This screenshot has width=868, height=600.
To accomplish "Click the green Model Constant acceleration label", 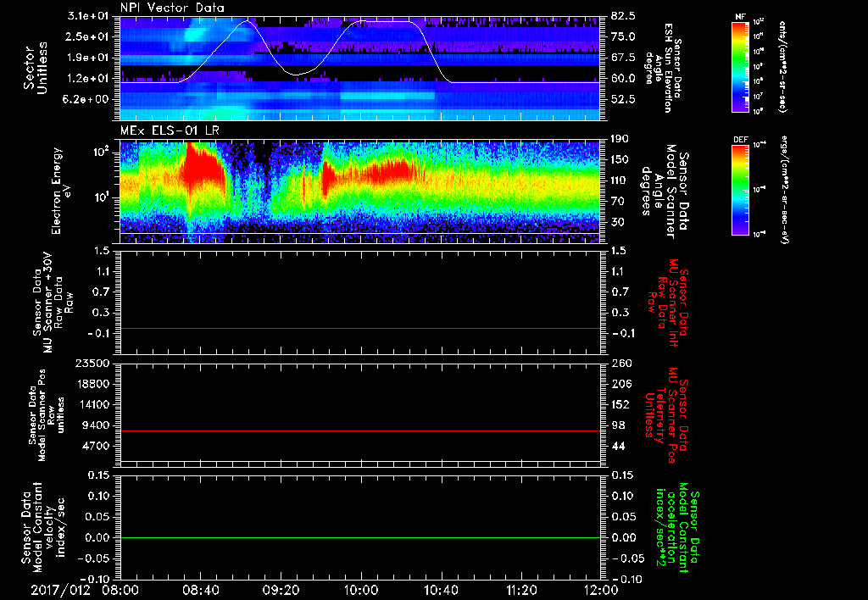I will (677, 527).
